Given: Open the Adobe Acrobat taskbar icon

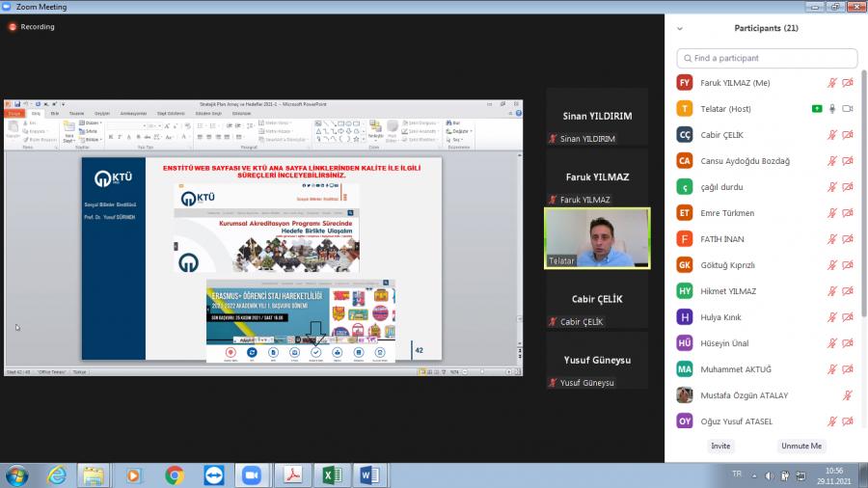Looking at the screenshot, I should [291, 474].
